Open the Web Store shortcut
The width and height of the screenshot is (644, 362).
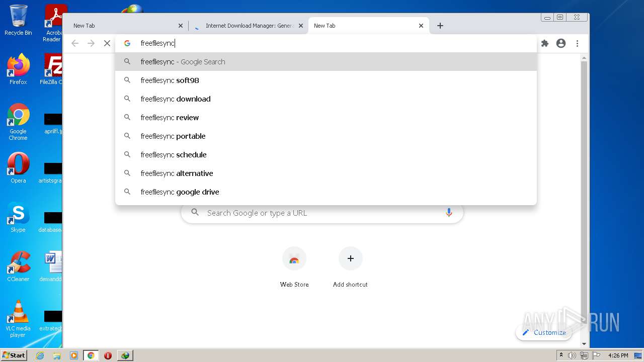(294, 267)
